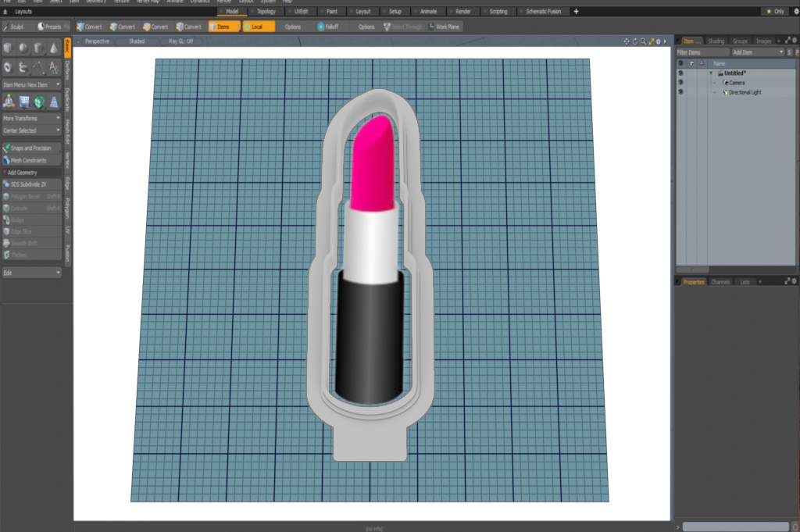Click the Filter Items field

702,52
